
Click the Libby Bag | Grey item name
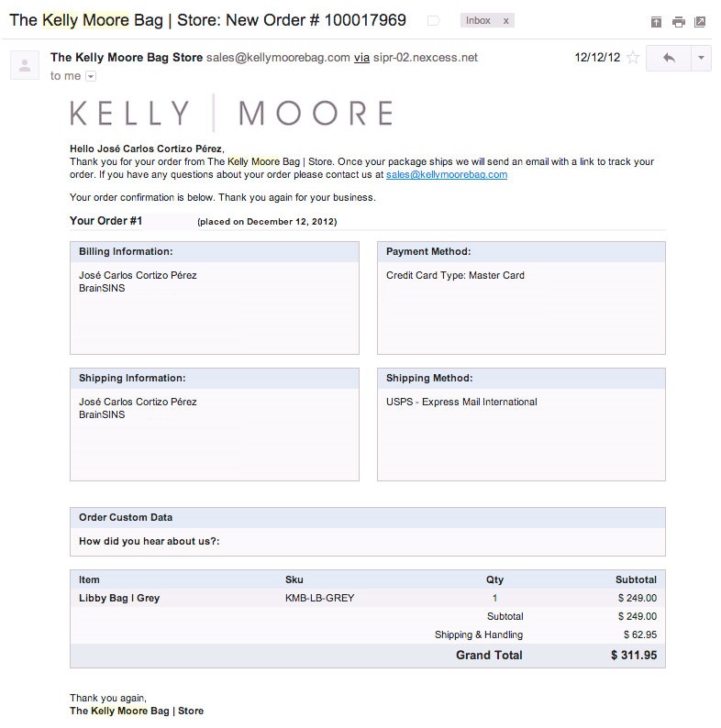pos(119,599)
